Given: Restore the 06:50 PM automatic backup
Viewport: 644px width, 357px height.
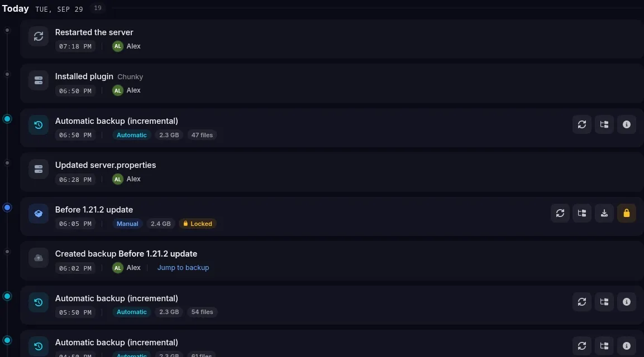Looking at the screenshot, I should pos(582,124).
